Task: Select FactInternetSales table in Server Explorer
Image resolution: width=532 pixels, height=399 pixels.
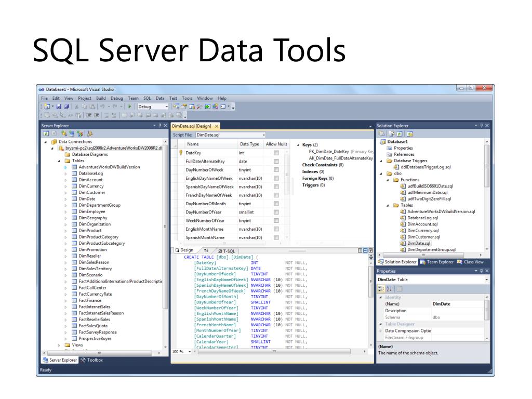Action: click(95, 307)
